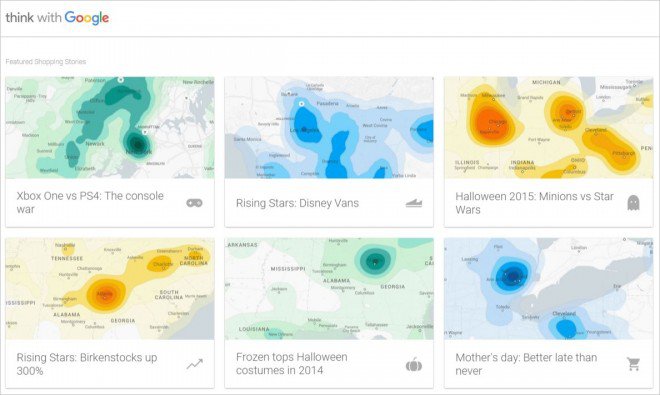This screenshot has height=395, width=660.
Task: Click the ghost icon on Halloween 2015 card
Action: 633,203
